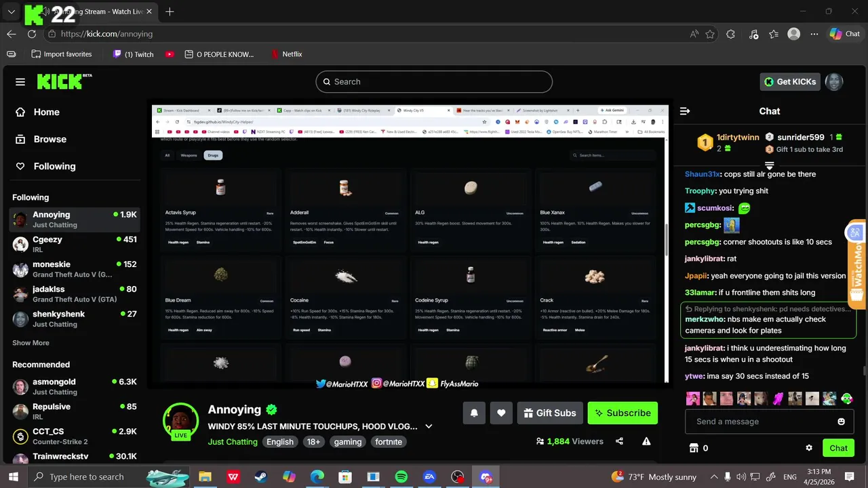Open the Import favorites bookmark
Viewport: 868px width, 488px height.
pos(61,54)
